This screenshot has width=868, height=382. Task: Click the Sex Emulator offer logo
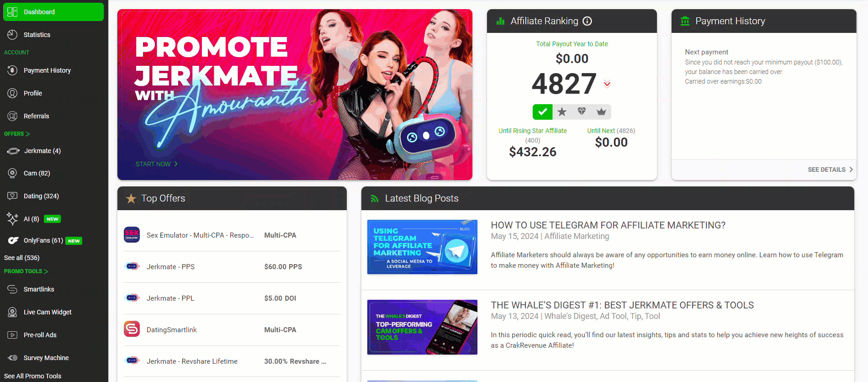pos(132,235)
